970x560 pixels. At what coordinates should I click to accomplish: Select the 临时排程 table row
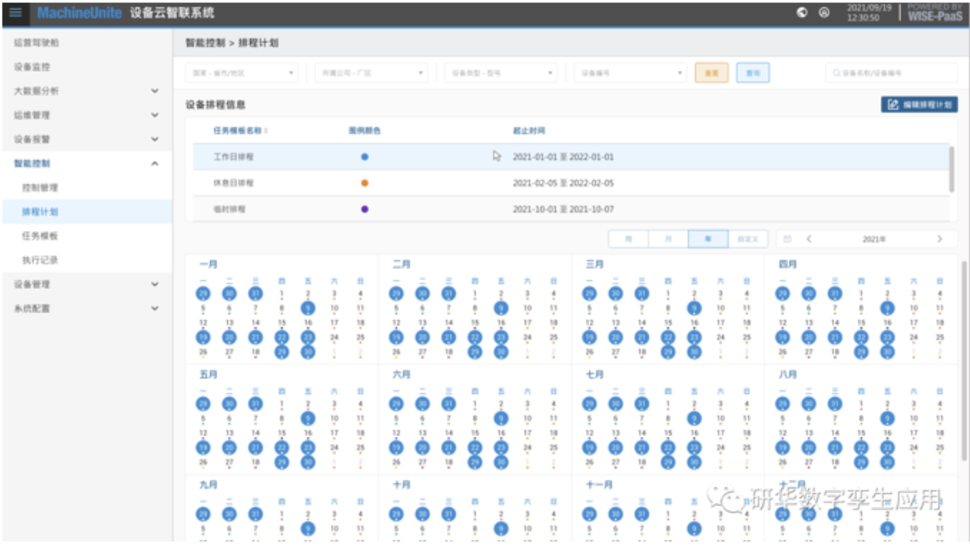coord(571,209)
